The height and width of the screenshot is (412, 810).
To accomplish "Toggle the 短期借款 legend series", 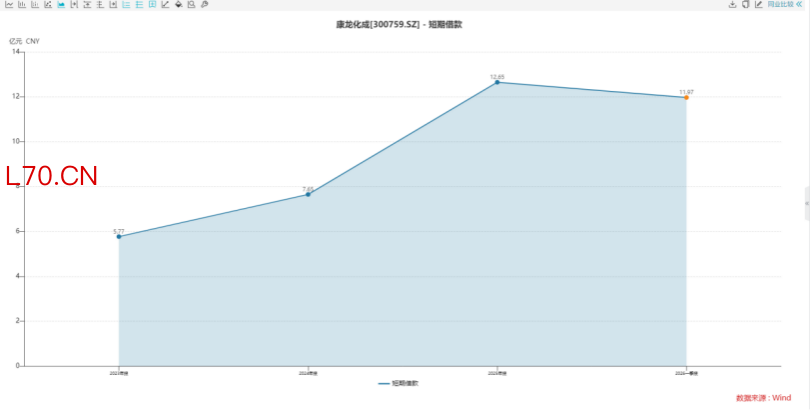I will pos(398,384).
